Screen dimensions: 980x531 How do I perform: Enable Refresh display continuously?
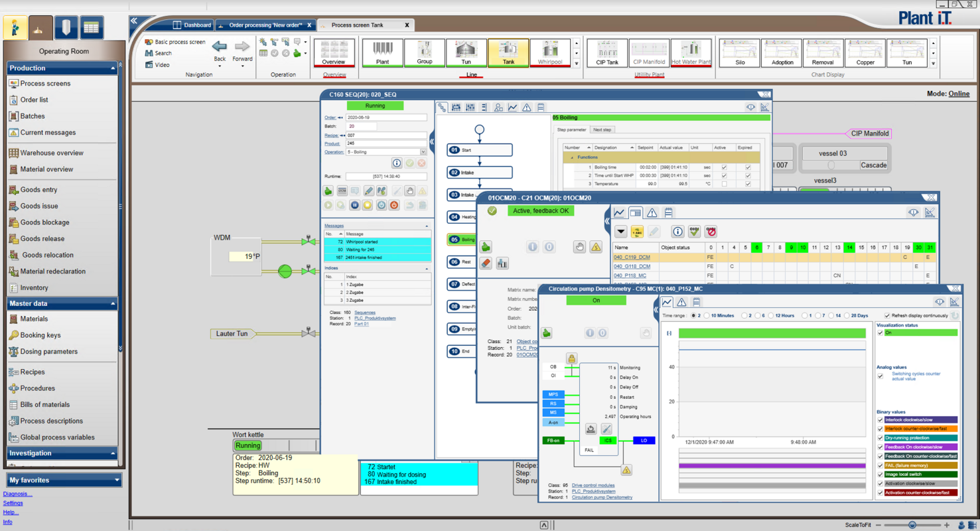pyautogui.click(x=887, y=315)
